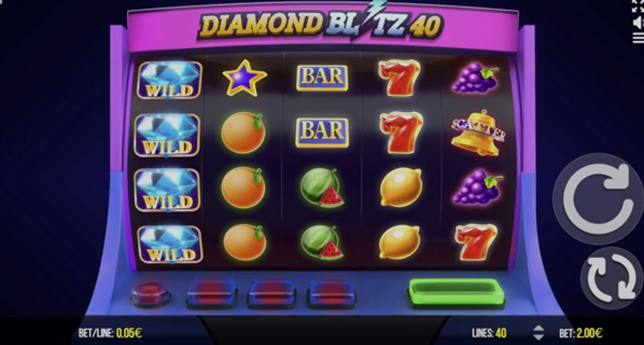Viewport: 644px width, 345px height.
Task: Click the bottom-row watermelon symbol
Action: [x=322, y=242]
